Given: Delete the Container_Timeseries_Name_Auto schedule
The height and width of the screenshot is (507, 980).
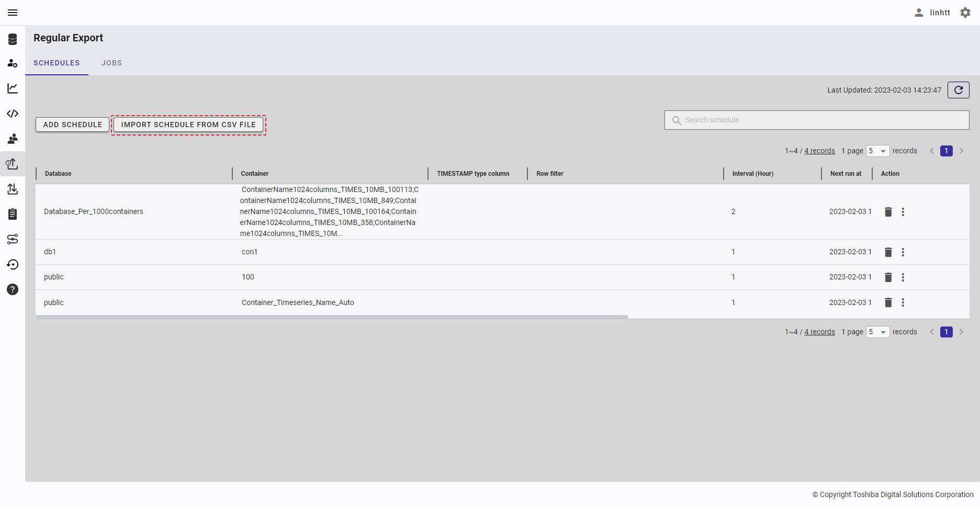Looking at the screenshot, I should coord(888,302).
